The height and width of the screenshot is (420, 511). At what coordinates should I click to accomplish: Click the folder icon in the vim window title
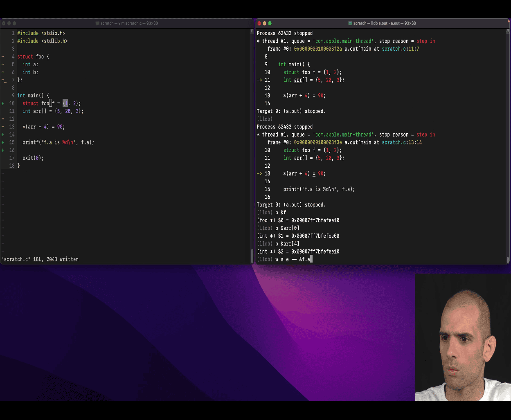coord(97,23)
